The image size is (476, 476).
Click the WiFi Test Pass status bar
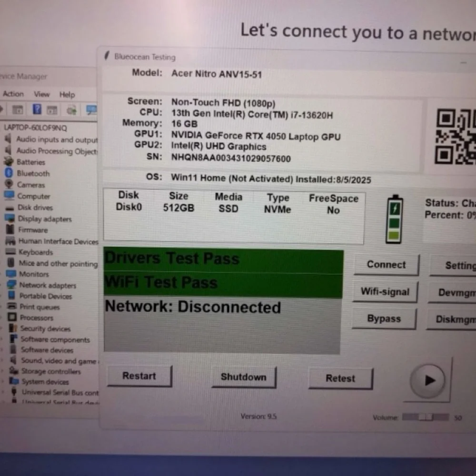tap(223, 285)
